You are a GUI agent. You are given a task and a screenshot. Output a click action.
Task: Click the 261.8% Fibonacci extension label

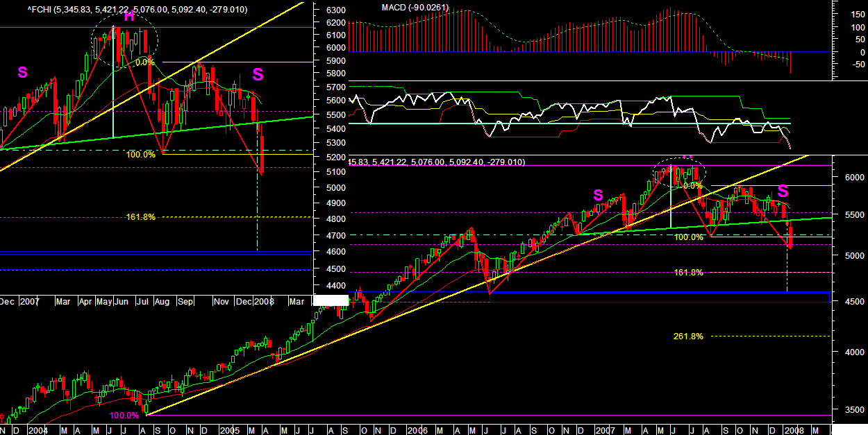pos(688,336)
